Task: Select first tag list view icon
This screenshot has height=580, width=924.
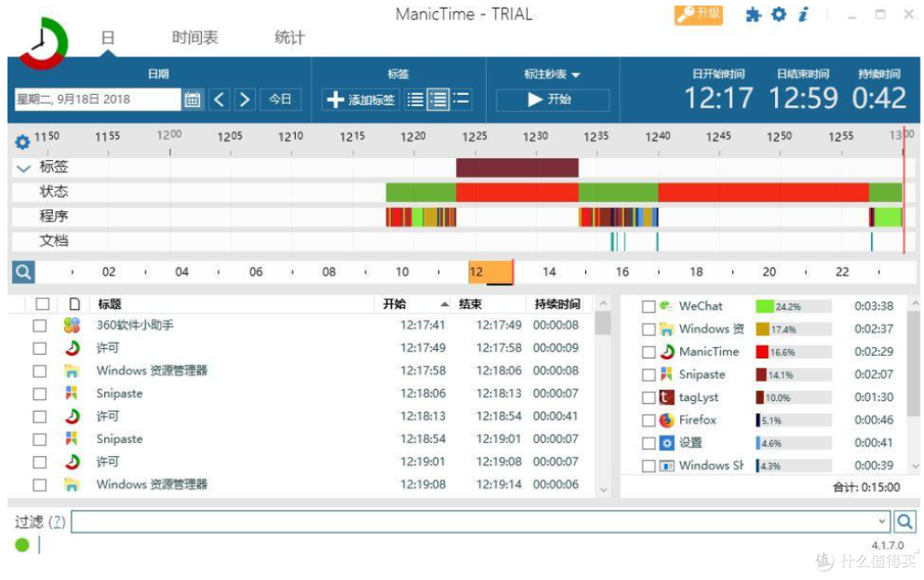Action: tap(415, 99)
